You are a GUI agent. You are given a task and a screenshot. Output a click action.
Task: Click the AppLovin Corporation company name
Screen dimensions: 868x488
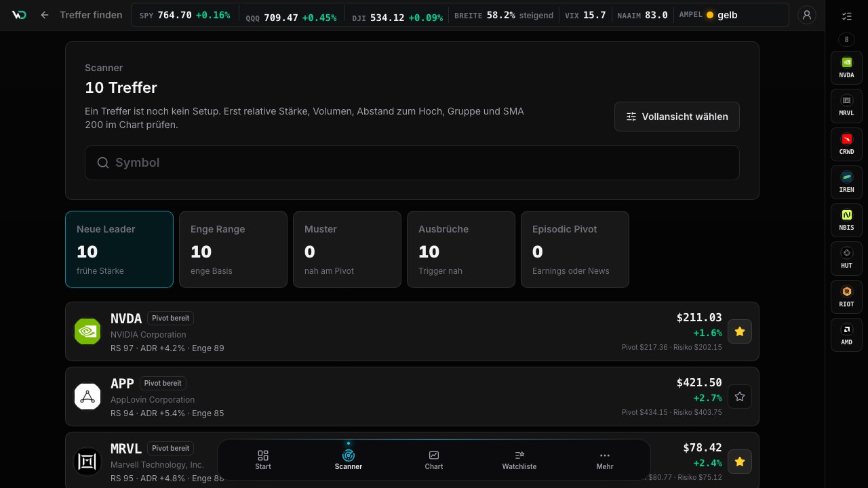pyautogui.click(x=153, y=399)
